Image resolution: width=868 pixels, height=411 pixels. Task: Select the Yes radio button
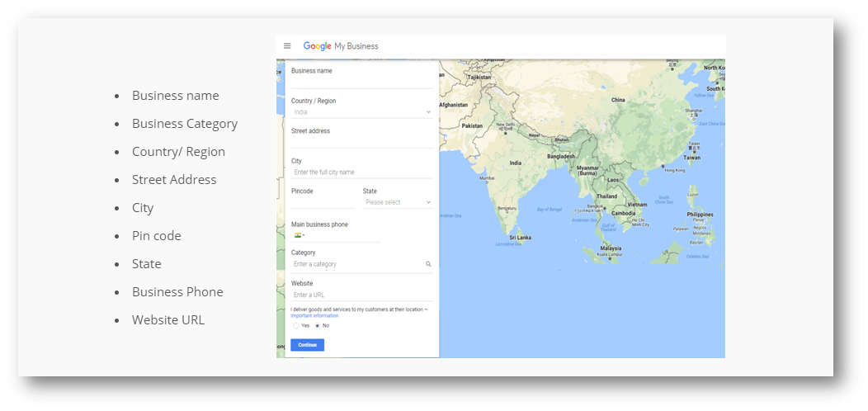(296, 326)
